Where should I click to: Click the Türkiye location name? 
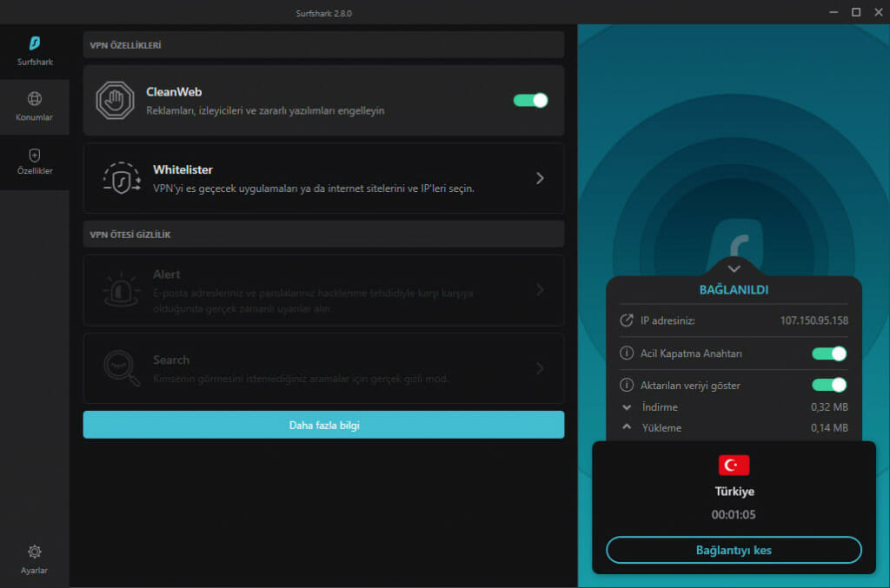click(734, 492)
